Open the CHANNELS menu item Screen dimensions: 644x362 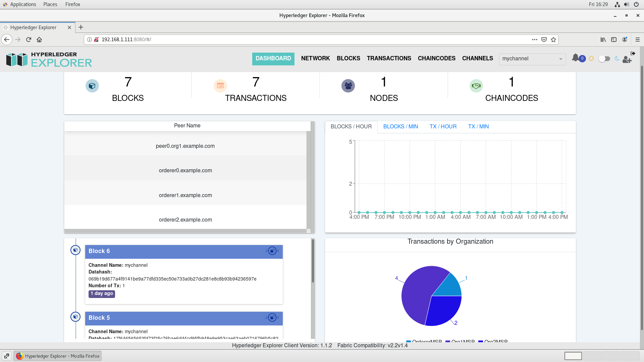[478, 58]
